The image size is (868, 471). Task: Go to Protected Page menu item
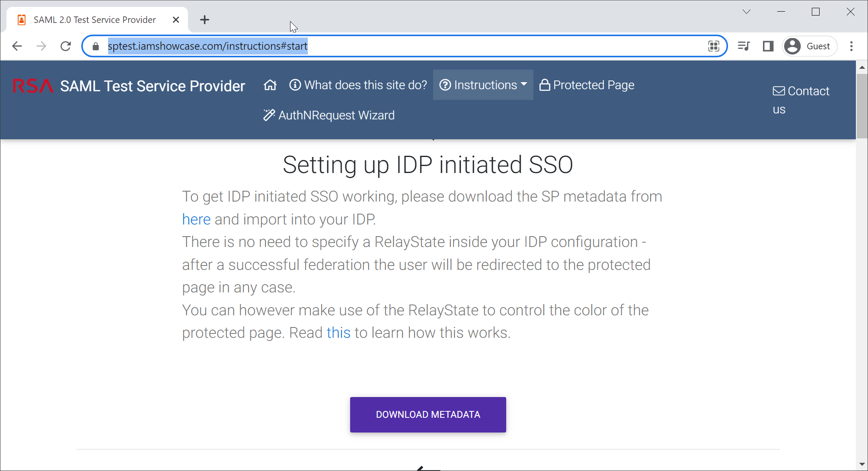pyautogui.click(x=587, y=85)
